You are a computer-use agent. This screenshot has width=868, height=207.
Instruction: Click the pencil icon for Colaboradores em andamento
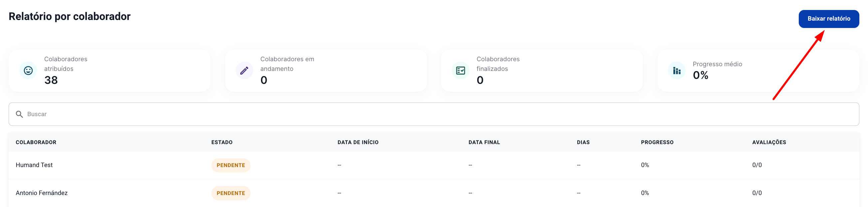pyautogui.click(x=244, y=71)
